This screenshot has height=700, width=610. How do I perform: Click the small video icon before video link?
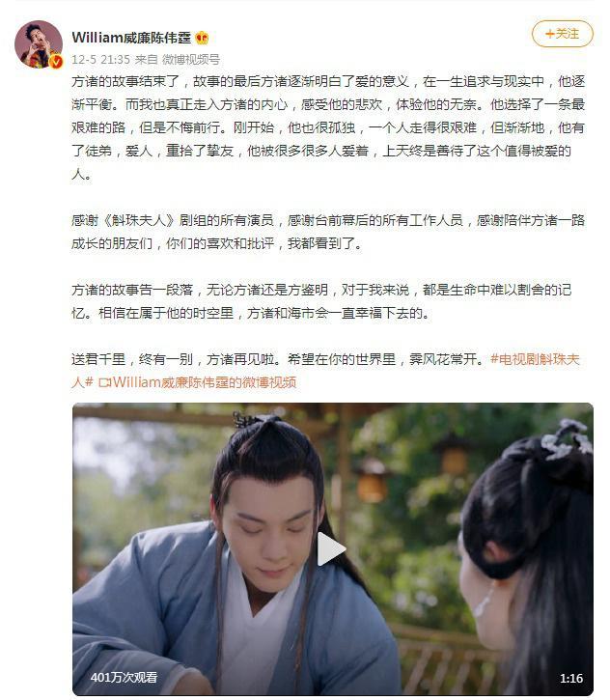pos(105,382)
